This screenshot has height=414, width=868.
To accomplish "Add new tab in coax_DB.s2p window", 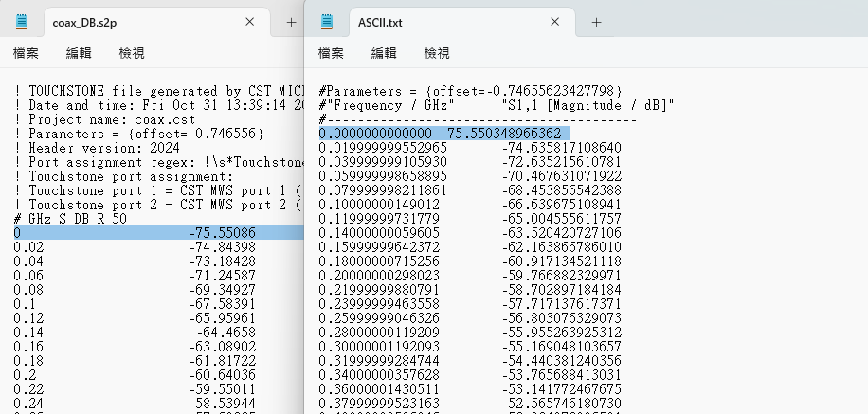I will [291, 22].
